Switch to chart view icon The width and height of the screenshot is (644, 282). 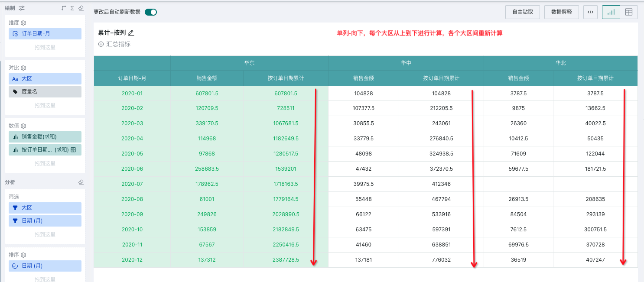(x=611, y=12)
